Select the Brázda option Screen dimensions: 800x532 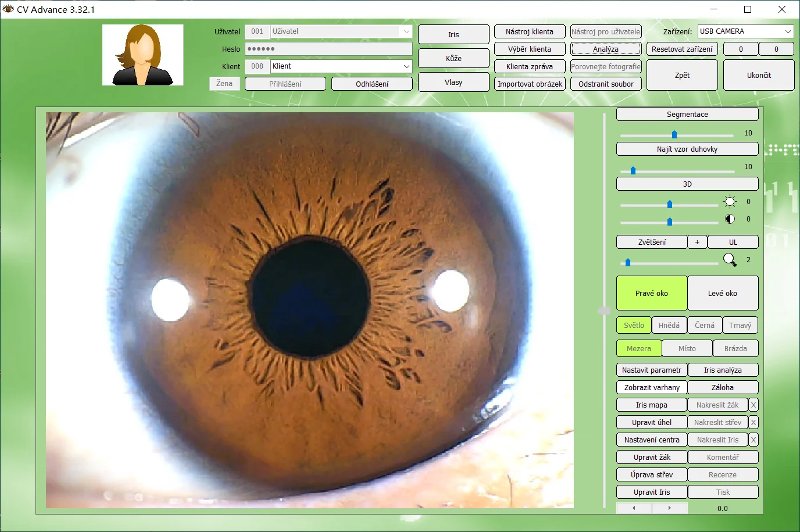[735, 348]
